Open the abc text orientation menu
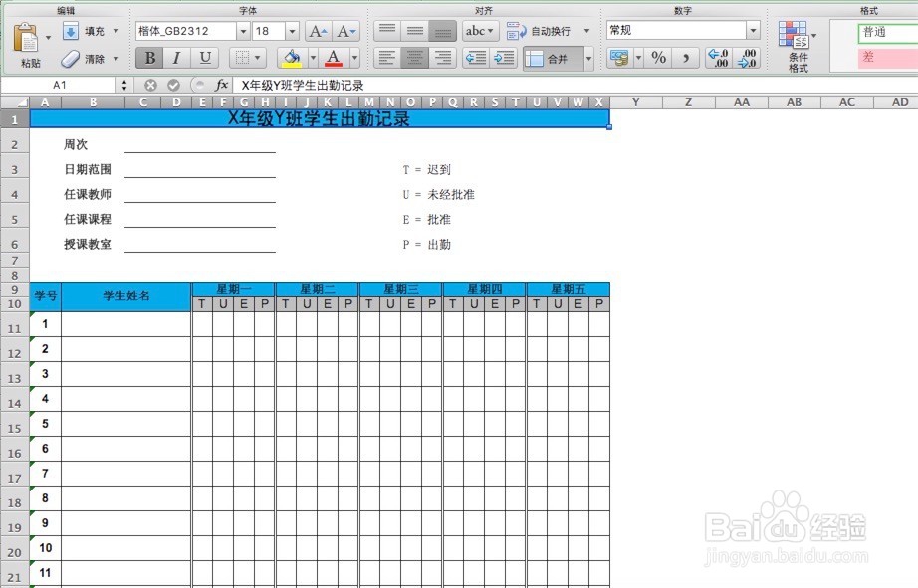918x588 pixels. tap(480, 31)
